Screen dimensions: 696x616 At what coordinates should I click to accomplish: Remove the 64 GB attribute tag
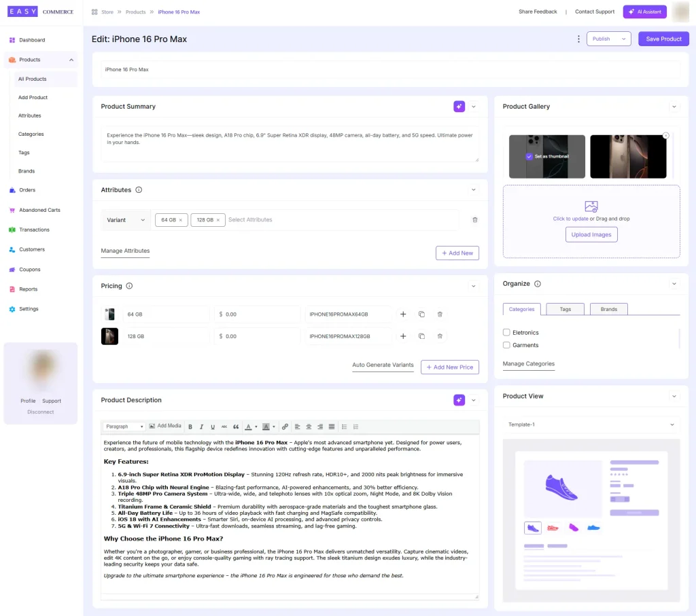tap(181, 220)
